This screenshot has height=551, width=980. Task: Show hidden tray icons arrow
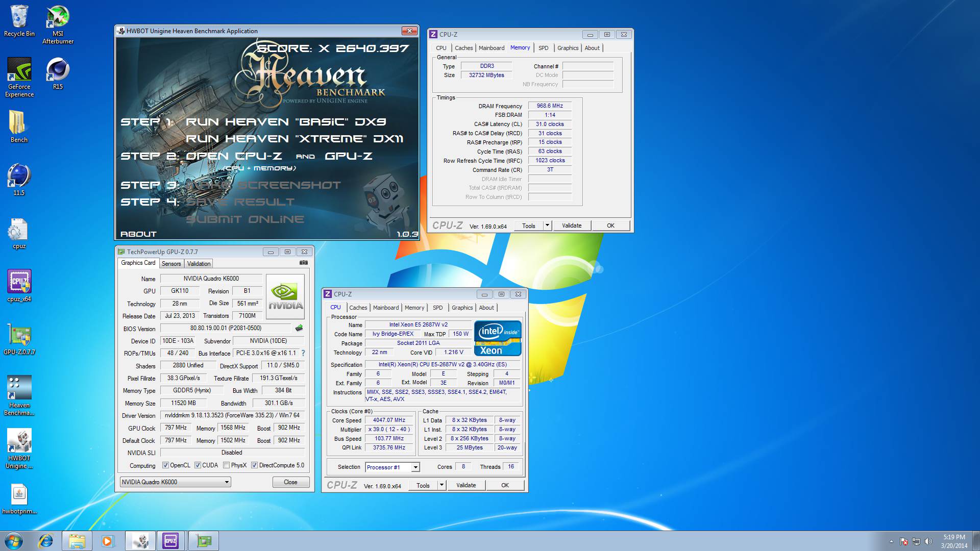(891, 541)
